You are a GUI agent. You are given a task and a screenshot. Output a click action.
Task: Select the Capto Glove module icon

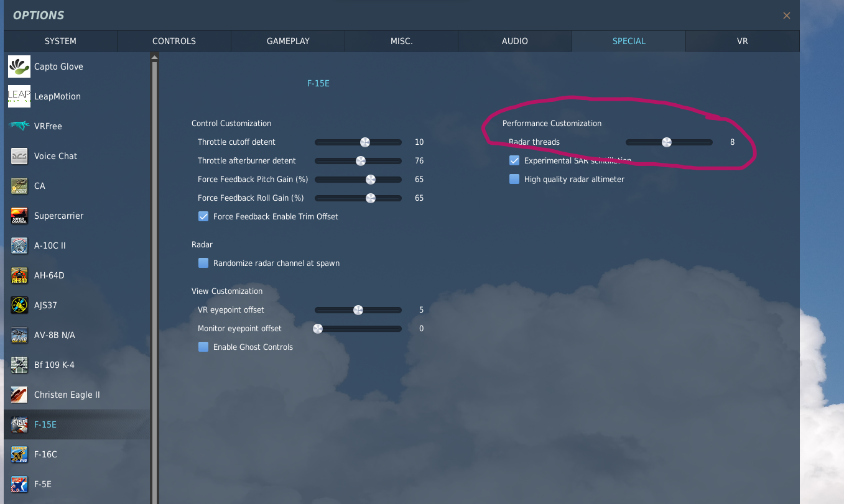19,66
